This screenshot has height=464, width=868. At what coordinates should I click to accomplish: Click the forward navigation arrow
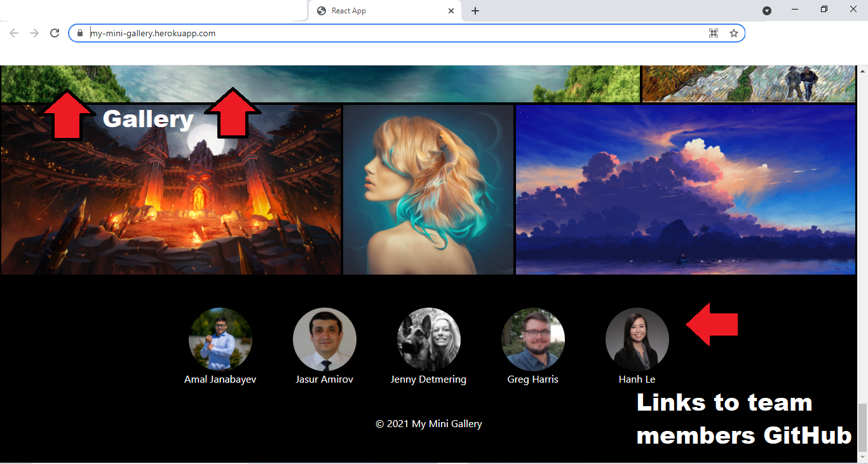click(x=34, y=32)
